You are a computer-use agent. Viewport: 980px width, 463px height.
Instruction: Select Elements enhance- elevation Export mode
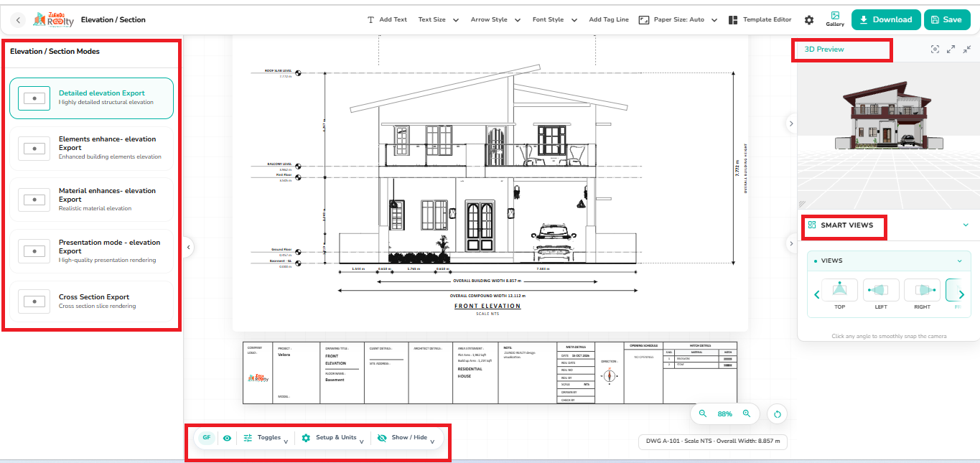click(91, 149)
